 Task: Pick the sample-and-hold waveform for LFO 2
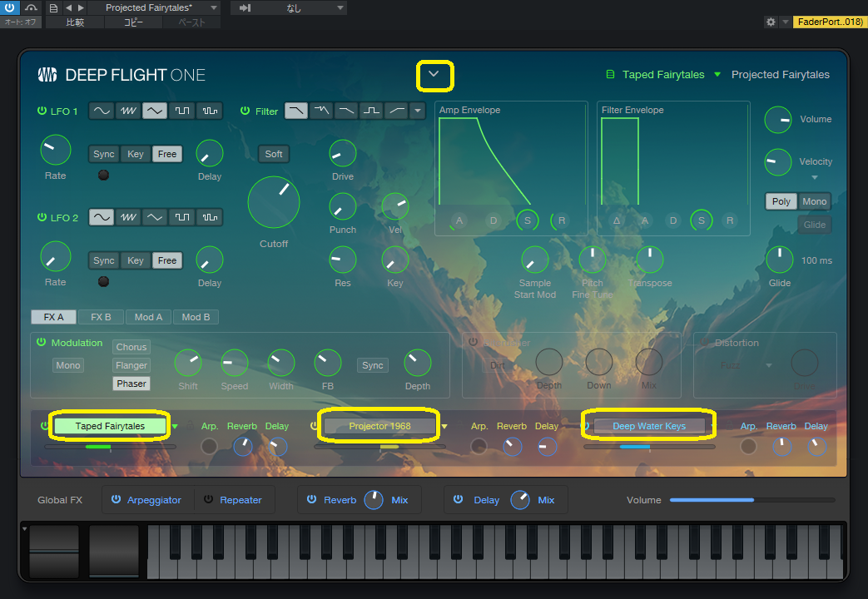coord(208,217)
